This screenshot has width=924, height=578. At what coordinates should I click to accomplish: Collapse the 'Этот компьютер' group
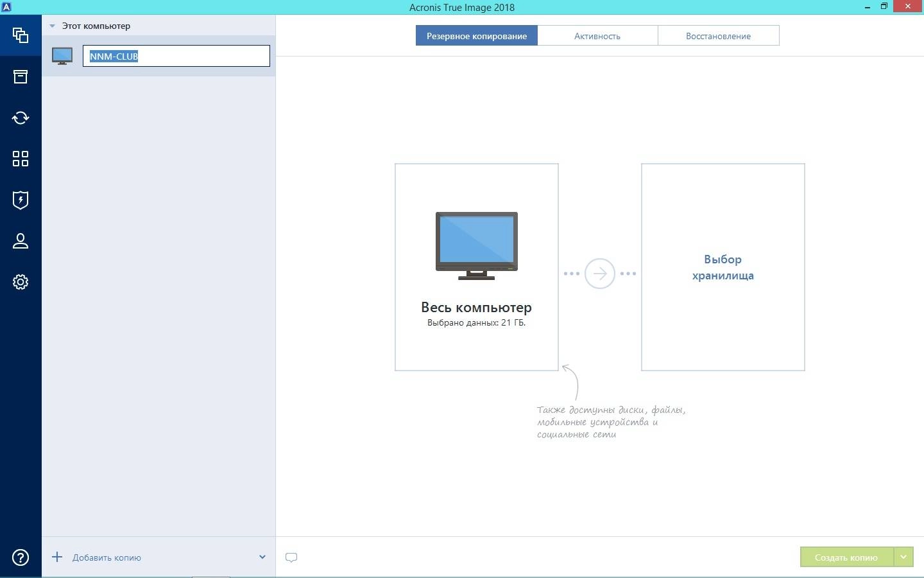click(53, 26)
